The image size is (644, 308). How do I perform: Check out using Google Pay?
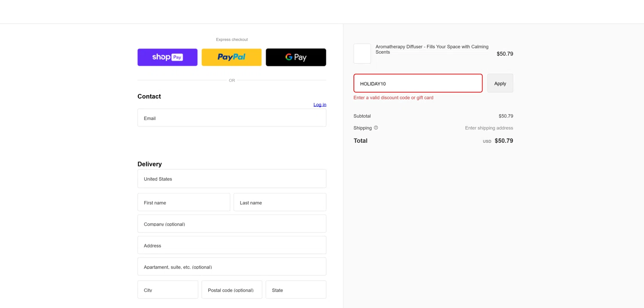(296, 57)
